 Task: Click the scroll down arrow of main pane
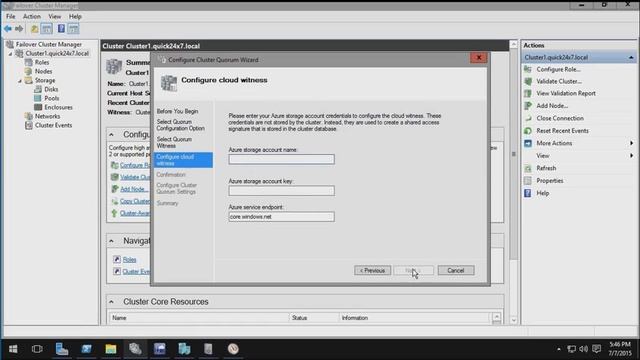tap(513, 320)
